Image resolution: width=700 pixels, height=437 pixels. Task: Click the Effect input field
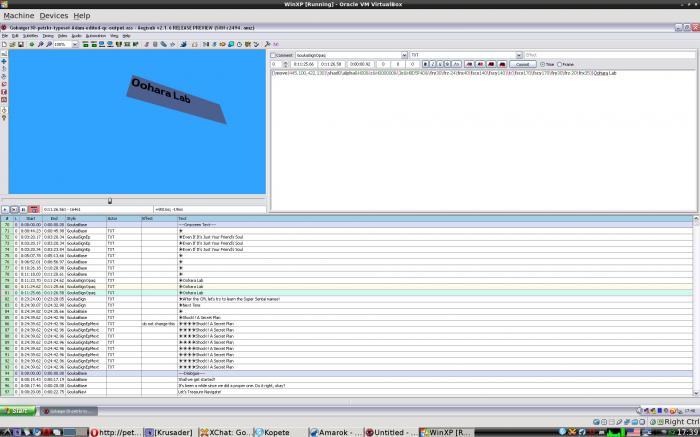click(609, 55)
